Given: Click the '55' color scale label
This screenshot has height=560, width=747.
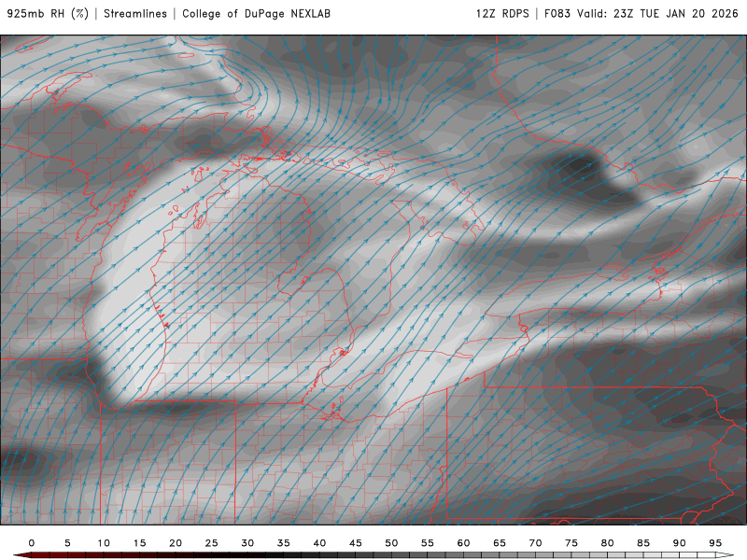Looking at the screenshot, I should tap(428, 543).
